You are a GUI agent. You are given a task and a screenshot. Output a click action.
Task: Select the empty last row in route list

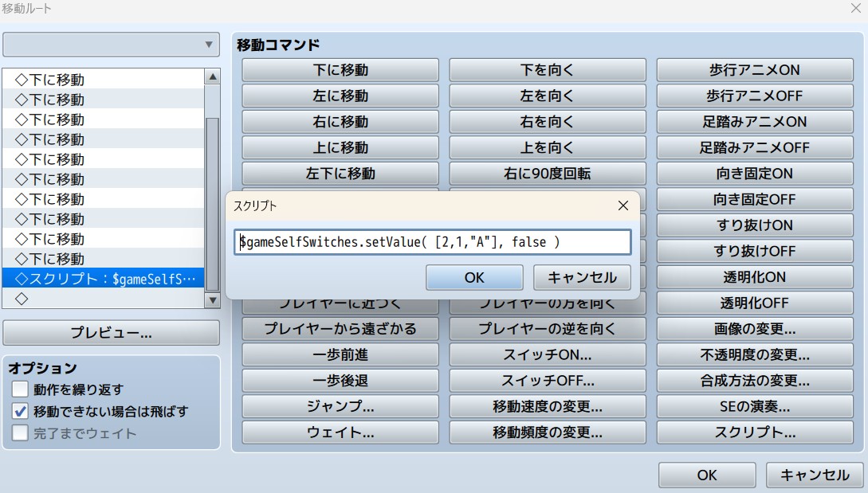[x=104, y=299]
